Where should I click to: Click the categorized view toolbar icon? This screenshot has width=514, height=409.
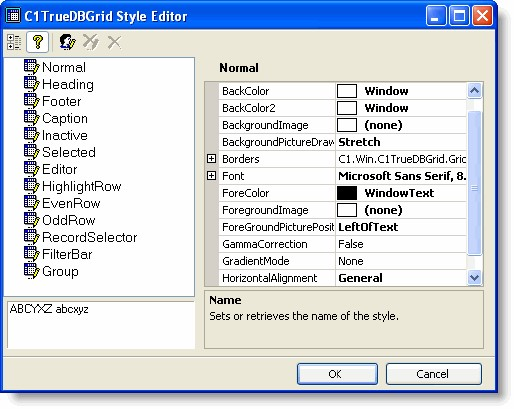(14, 42)
